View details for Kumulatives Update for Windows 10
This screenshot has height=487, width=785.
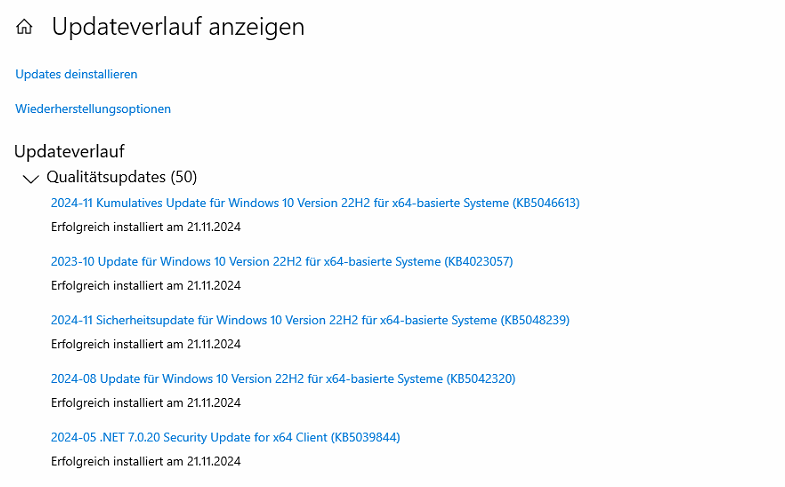coord(315,203)
